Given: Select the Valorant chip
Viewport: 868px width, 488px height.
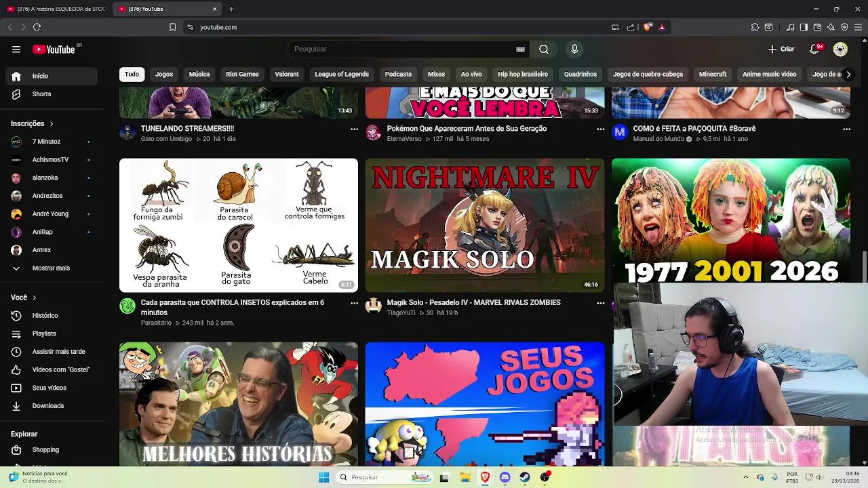Looking at the screenshot, I should 287,74.
